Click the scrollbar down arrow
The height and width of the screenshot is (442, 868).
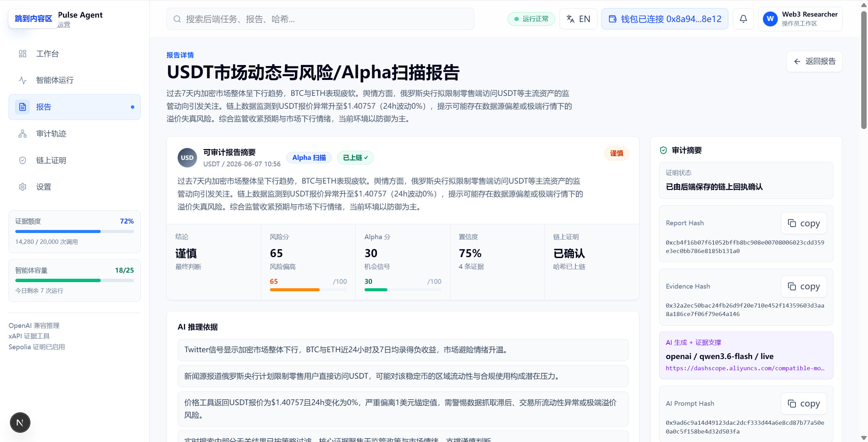point(864,438)
